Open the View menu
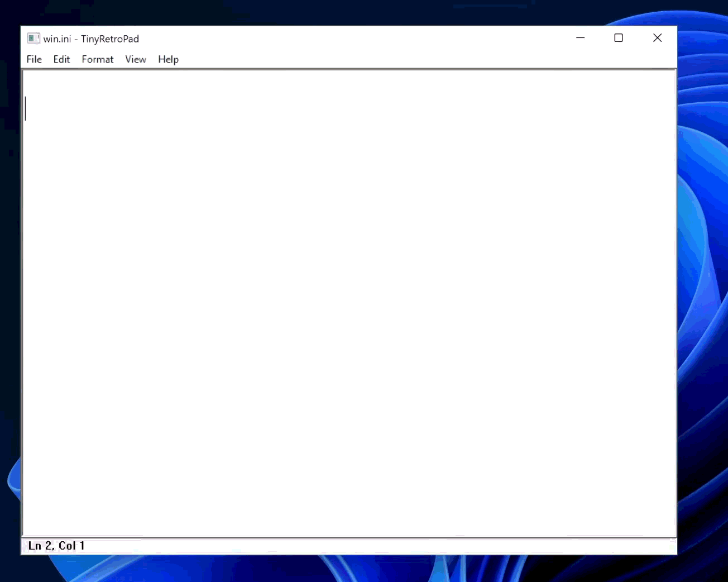 point(136,59)
